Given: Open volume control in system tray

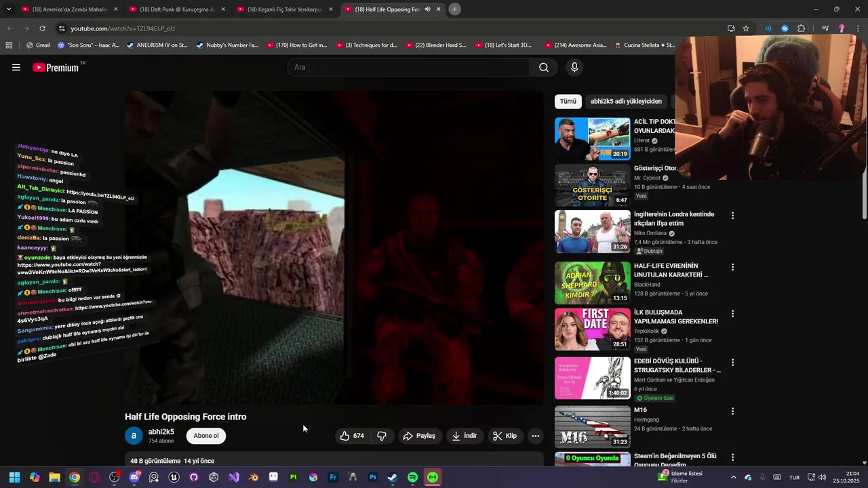Looking at the screenshot, I should point(822,477).
